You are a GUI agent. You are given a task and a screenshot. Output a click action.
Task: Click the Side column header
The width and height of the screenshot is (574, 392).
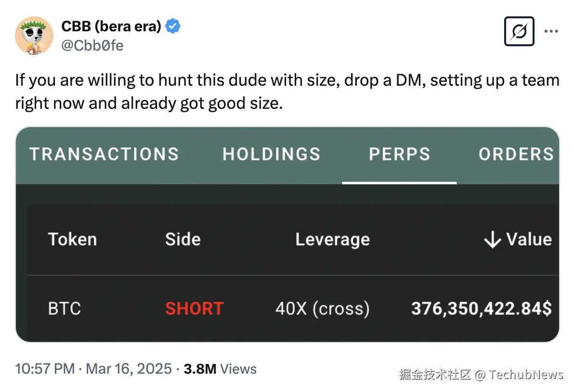(x=183, y=239)
